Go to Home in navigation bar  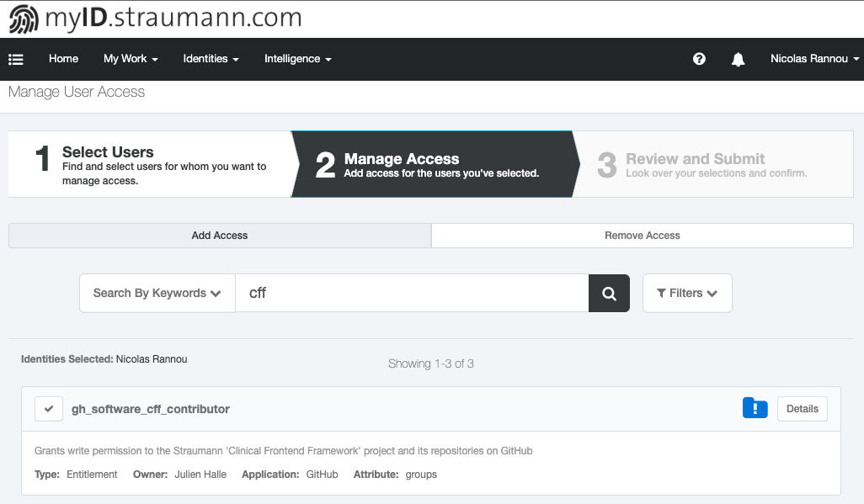pos(63,59)
